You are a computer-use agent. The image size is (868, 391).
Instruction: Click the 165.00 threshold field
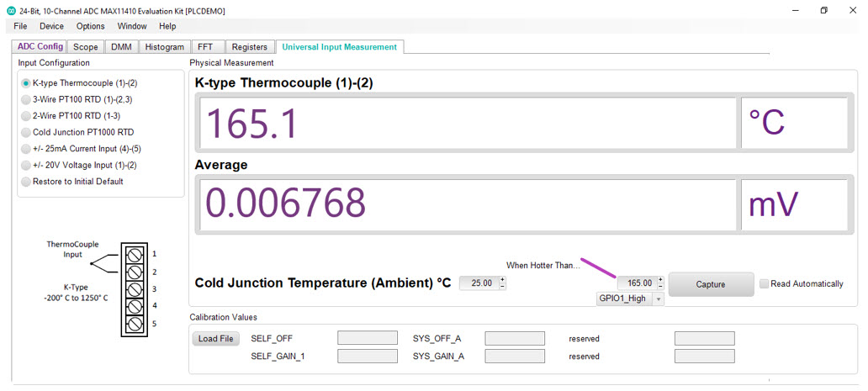[638, 283]
